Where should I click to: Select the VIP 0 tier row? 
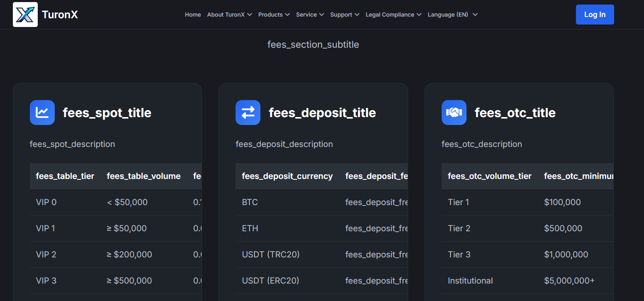[46, 202]
